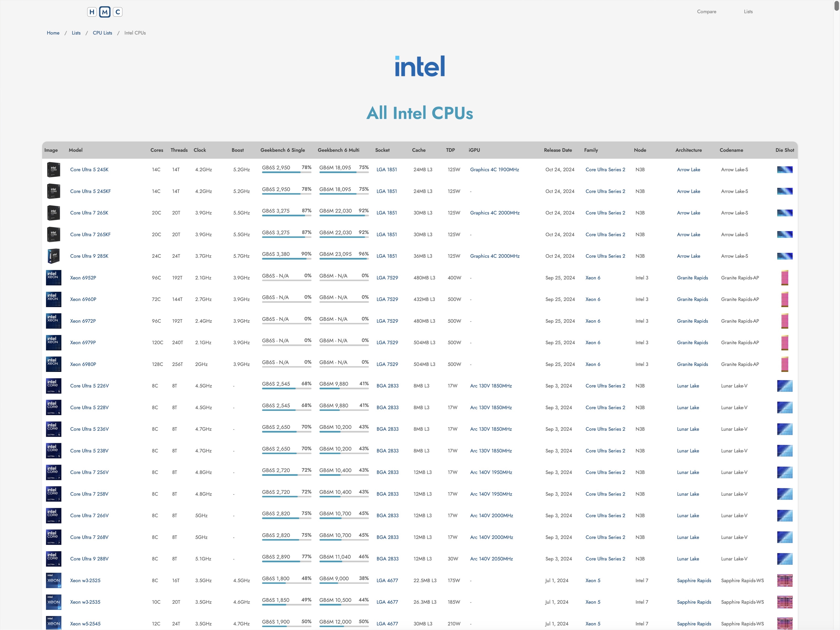Open die shot for Xeon 6979P
This screenshot has height=630, width=840.
click(x=785, y=343)
